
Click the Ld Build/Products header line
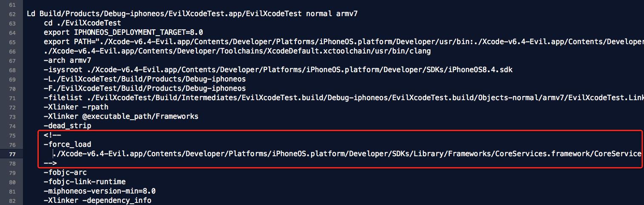(x=192, y=14)
